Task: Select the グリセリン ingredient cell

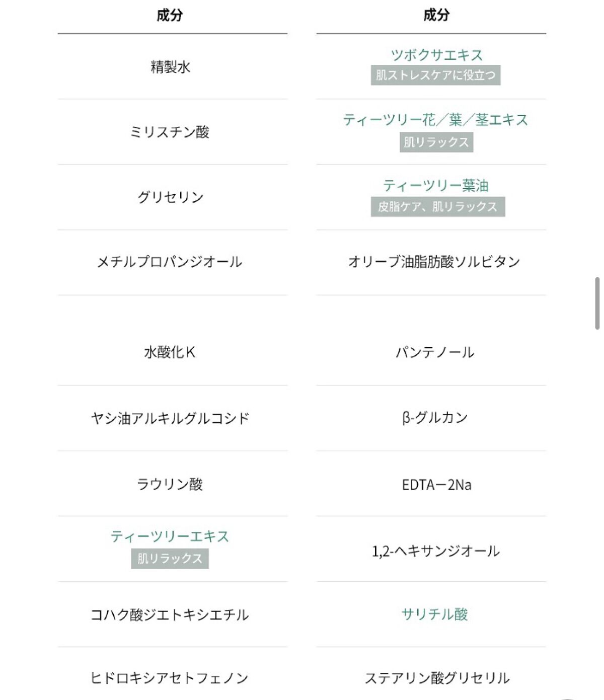Action: pos(170,197)
